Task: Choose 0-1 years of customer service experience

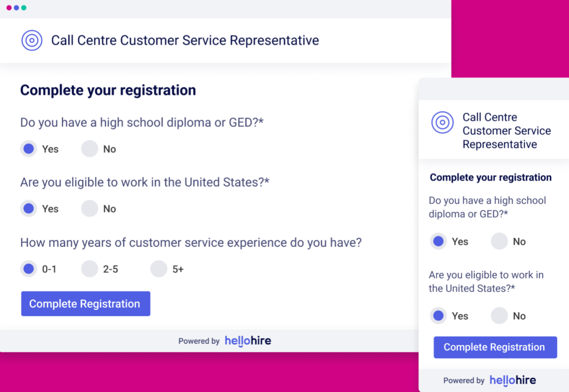Action: [x=28, y=269]
